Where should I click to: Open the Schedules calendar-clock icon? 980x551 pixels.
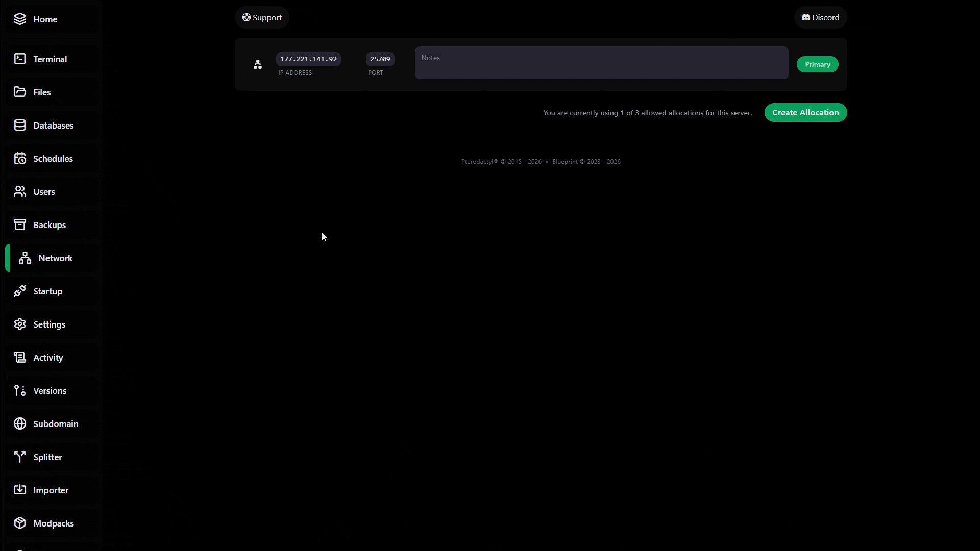[x=20, y=159]
